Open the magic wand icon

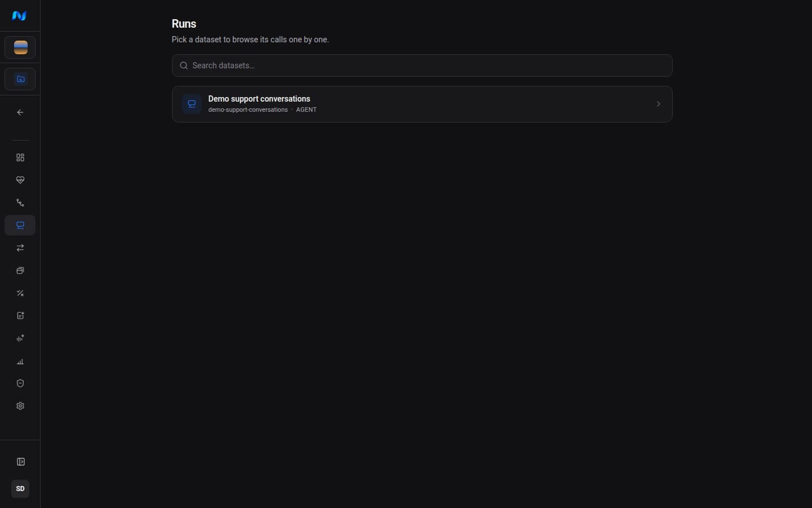(x=20, y=293)
